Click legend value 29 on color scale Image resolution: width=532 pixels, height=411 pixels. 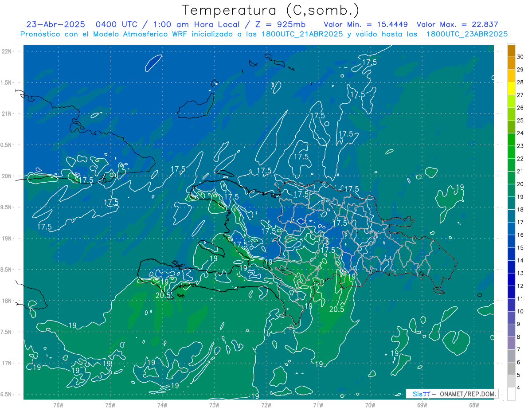[x=520, y=70]
